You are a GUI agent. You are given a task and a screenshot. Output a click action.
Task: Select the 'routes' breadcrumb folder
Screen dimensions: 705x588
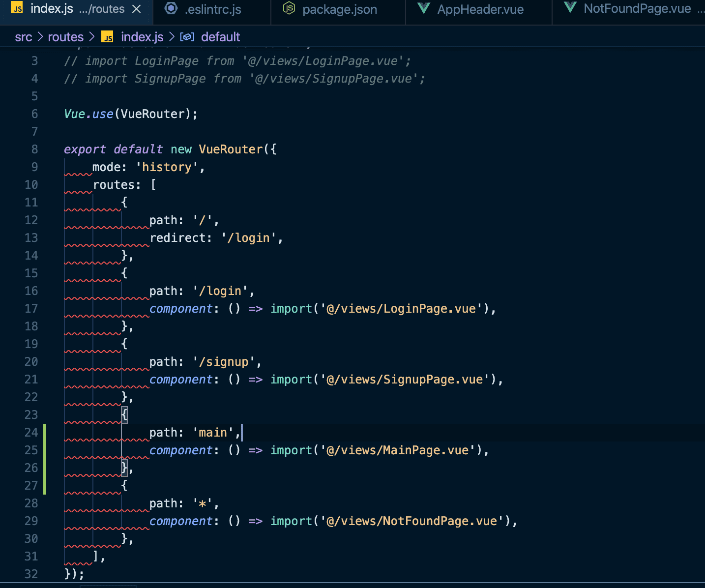pyautogui.click(x=66, y=37)
